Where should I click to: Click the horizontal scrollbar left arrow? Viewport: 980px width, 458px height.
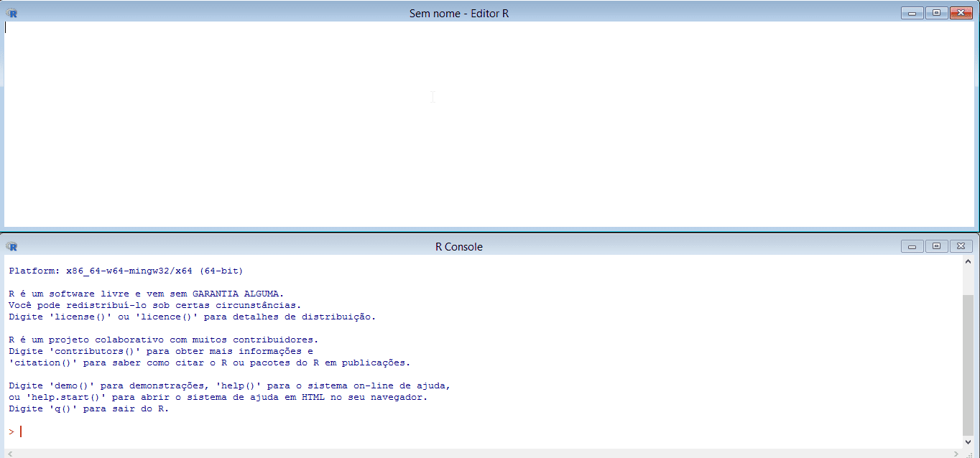(9, 454)
